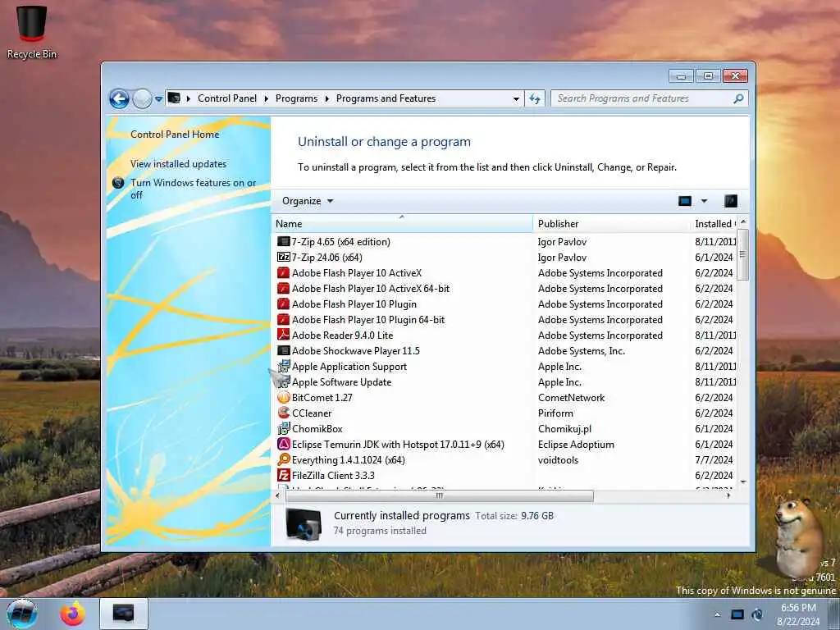
Task: Click the 7-Zip 4.65 program icon
Action: [283, 242]
